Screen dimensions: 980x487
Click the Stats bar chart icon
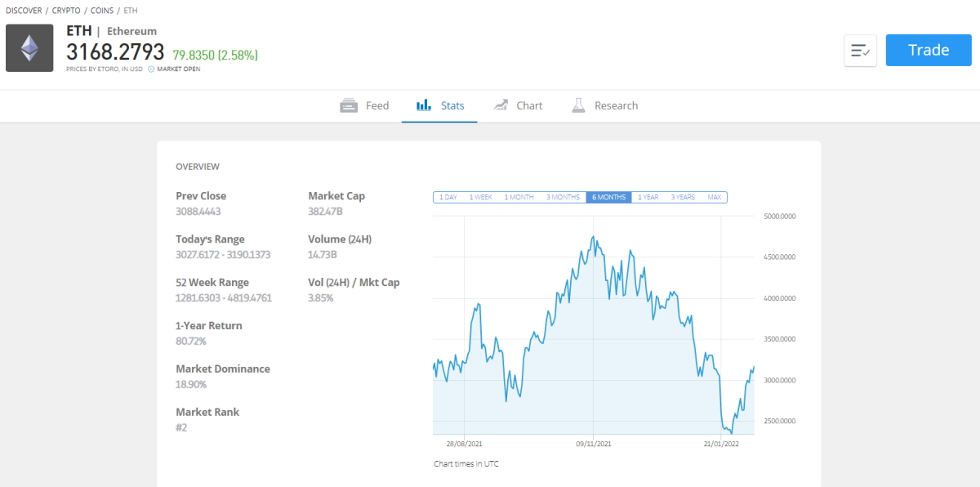[423, 105]
